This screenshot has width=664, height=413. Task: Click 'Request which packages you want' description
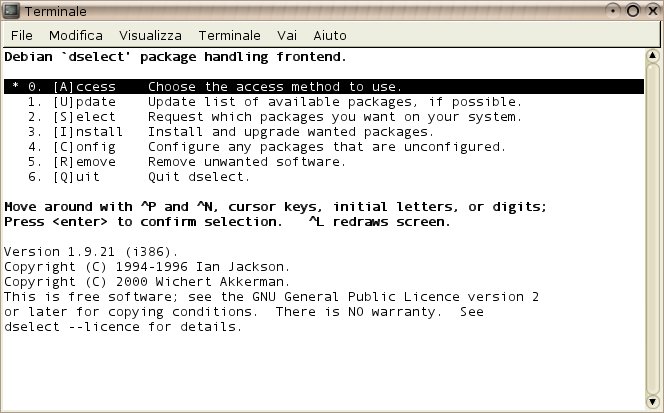(x=335, y=117)
